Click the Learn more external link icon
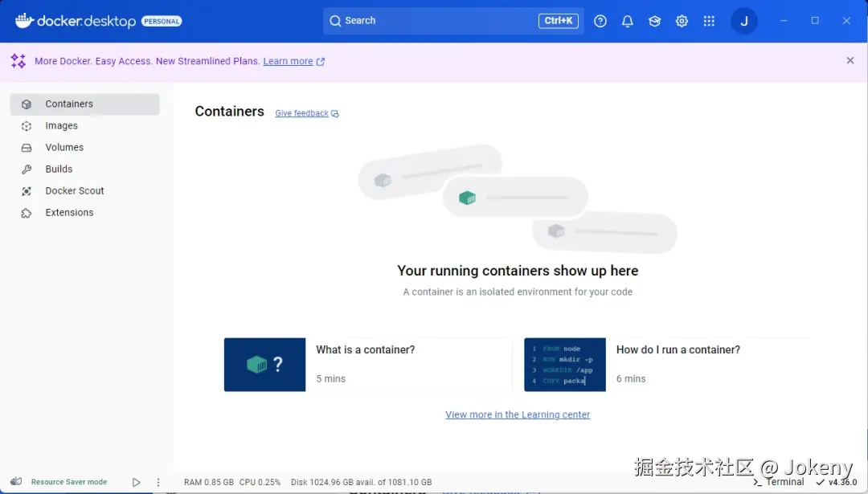Image resolution: width=868 pixels, height=494 pixels. click(x=320, y=61)
